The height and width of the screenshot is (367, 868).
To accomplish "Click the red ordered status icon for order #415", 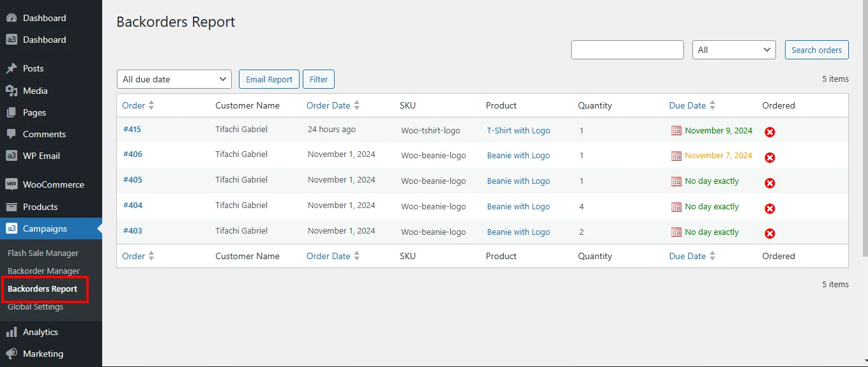I will coord(770,132).
